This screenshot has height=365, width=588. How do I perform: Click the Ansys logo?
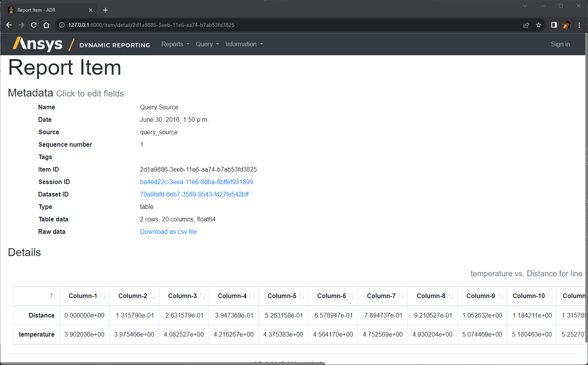pos(38,44)
